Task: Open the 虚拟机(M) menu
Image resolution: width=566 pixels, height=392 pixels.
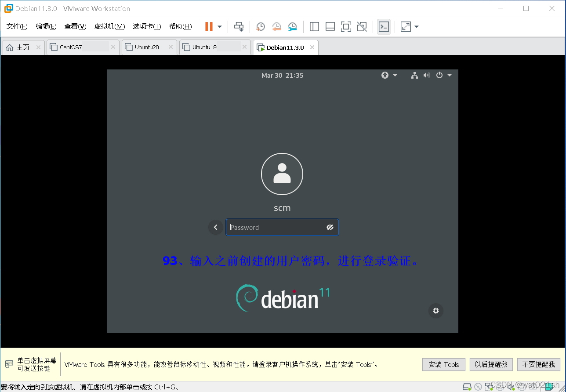Action: [109, 26]
